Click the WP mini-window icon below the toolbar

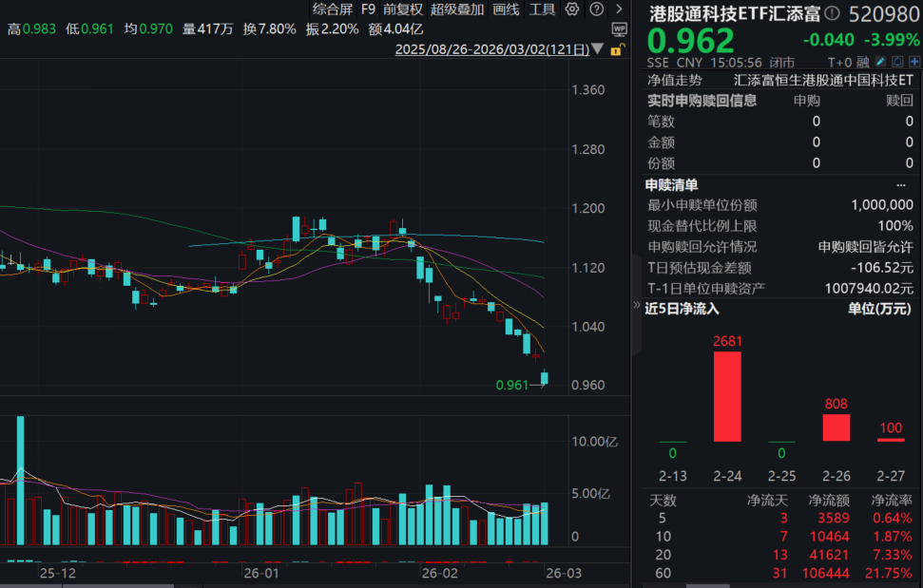[618, 28]
